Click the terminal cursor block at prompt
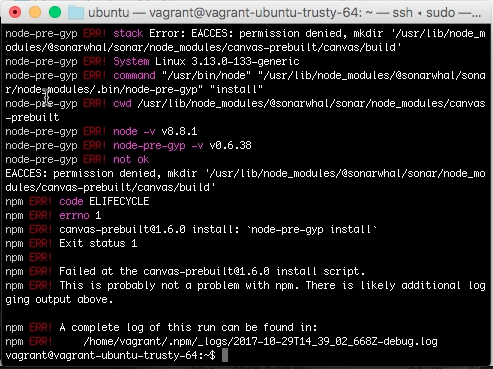 tap(225, 355)
